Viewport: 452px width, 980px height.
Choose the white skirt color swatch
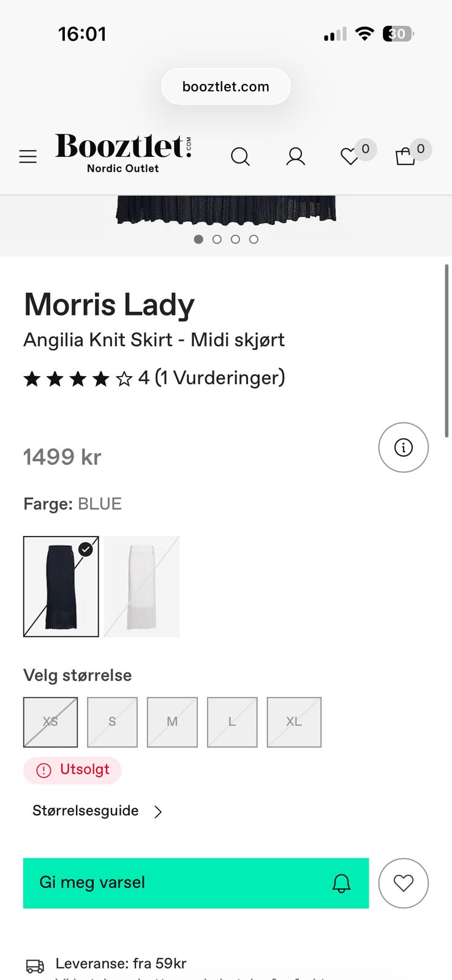pos(141,587)
